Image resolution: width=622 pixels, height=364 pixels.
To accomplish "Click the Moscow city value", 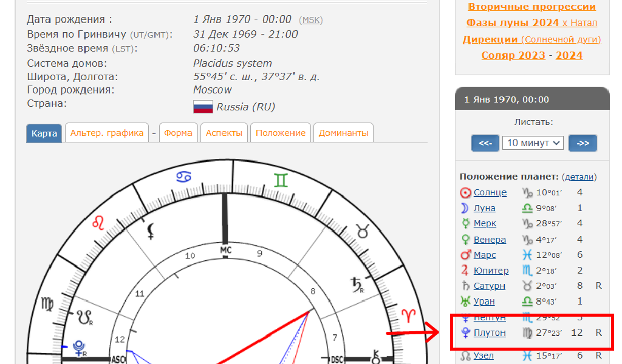I will 212,90.
